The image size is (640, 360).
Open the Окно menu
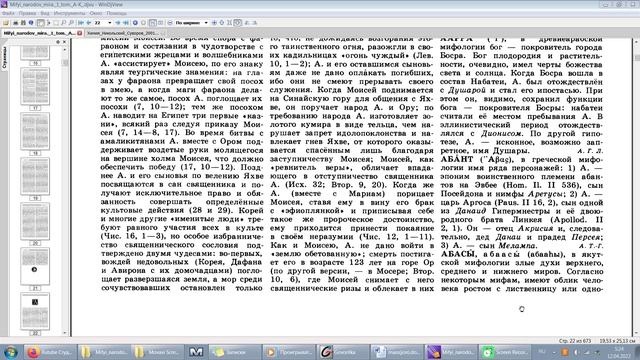[96, 13]
